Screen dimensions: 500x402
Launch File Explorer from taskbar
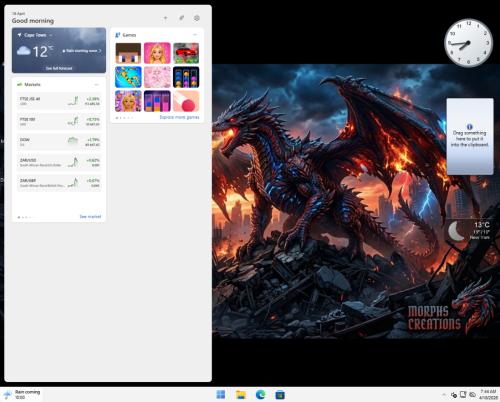241,395
